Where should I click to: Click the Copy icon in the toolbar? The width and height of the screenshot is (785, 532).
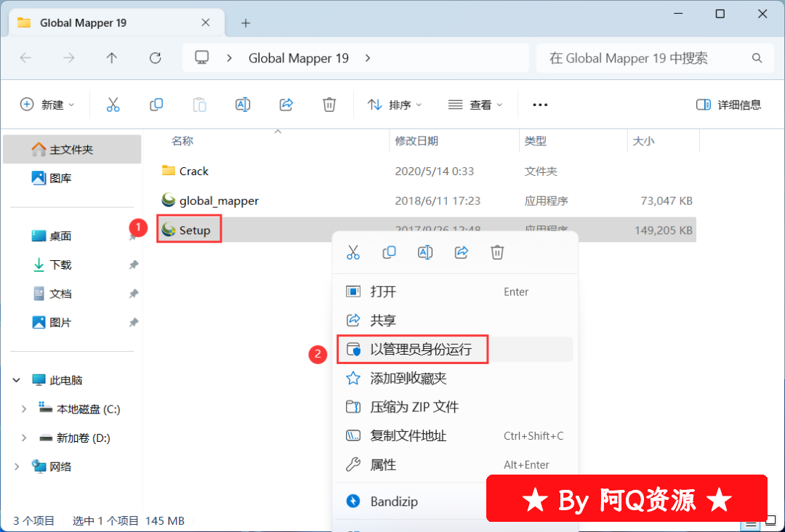pyautogui.click(x=156, y=105)
